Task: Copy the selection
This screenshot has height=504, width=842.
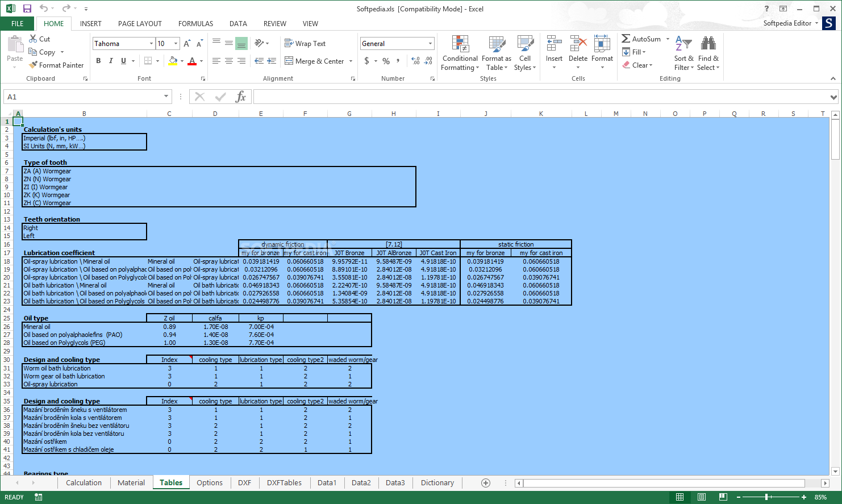Action: pyautogui.click(x=42, y=52)
